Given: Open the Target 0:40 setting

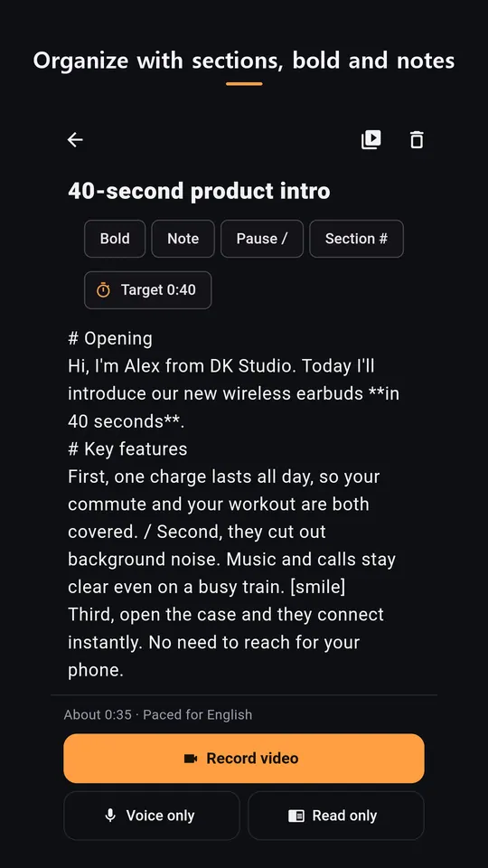Looking at the screenshot, I should (x=147, y=290).
